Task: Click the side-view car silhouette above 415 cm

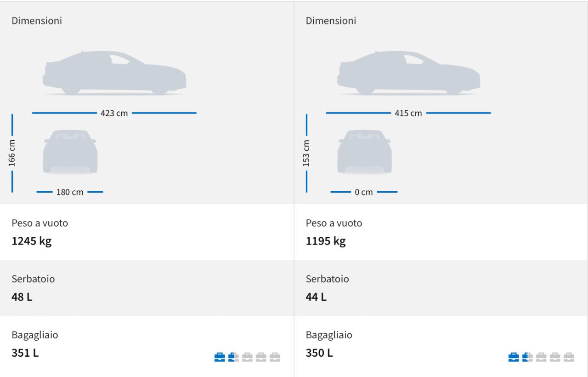Action: pyautogui.click(x=408, y=73)
